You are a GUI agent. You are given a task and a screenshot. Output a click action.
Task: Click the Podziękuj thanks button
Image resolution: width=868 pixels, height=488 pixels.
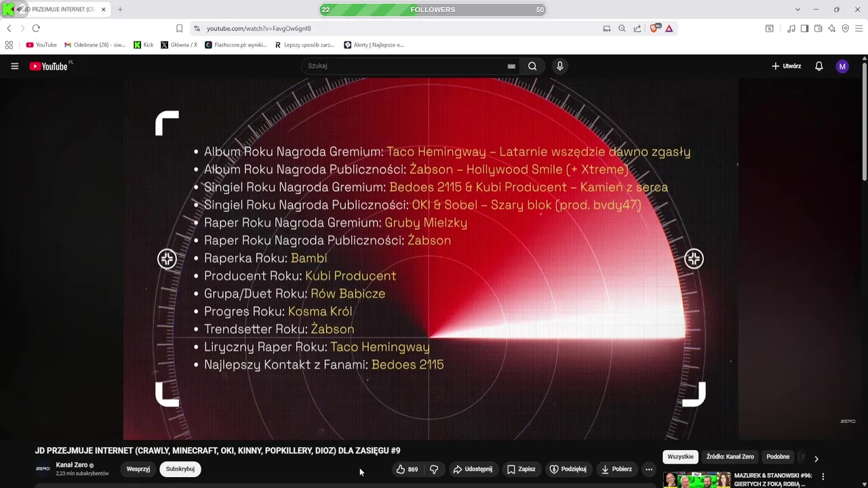(x=568, y=469)
